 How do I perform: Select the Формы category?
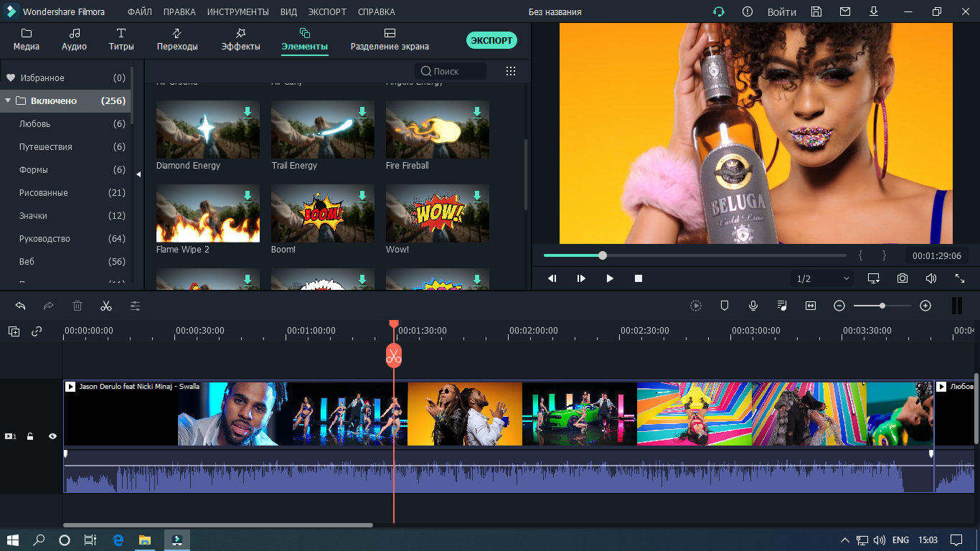[x=65, y=169]
